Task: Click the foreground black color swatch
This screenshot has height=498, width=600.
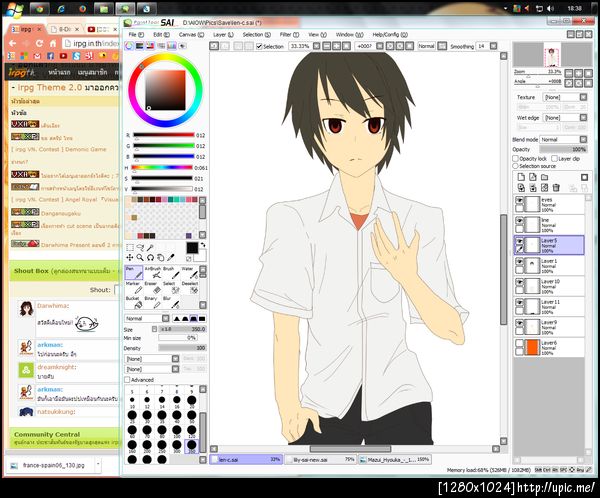Action: coord(192,248)
